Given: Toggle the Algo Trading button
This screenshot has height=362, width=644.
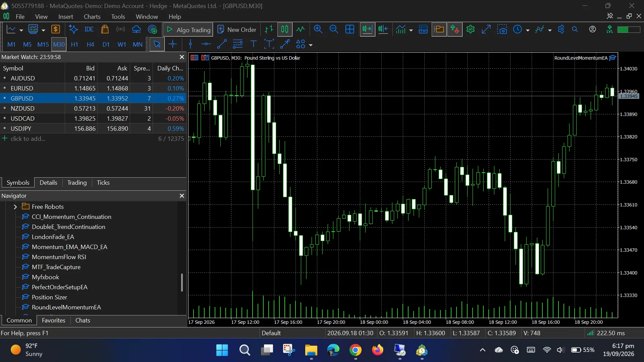Looking at the screenshot, I should [x=188, y=29].
